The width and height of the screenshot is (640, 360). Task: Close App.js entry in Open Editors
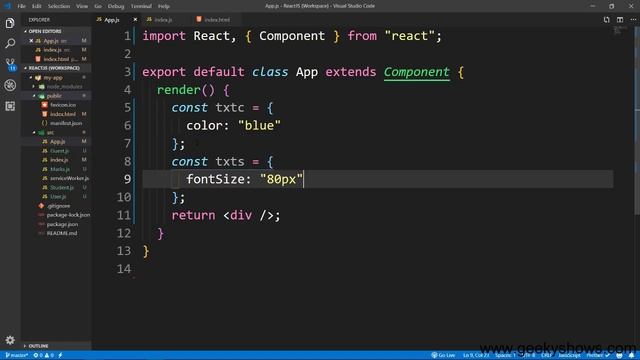(31, 41)
